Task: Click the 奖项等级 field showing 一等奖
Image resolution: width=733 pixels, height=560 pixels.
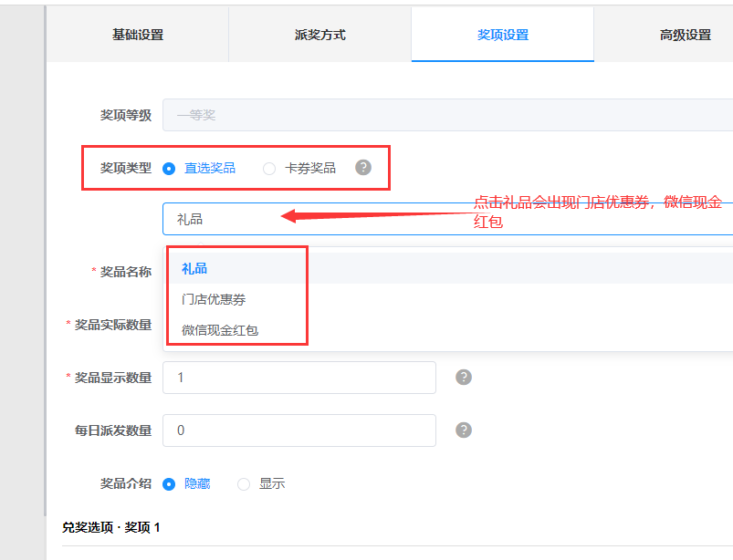Action: coord(447,116)
